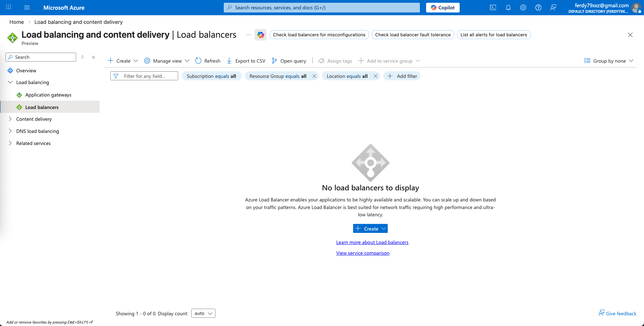Remove the Resource Group filter

tap(314, 76)
